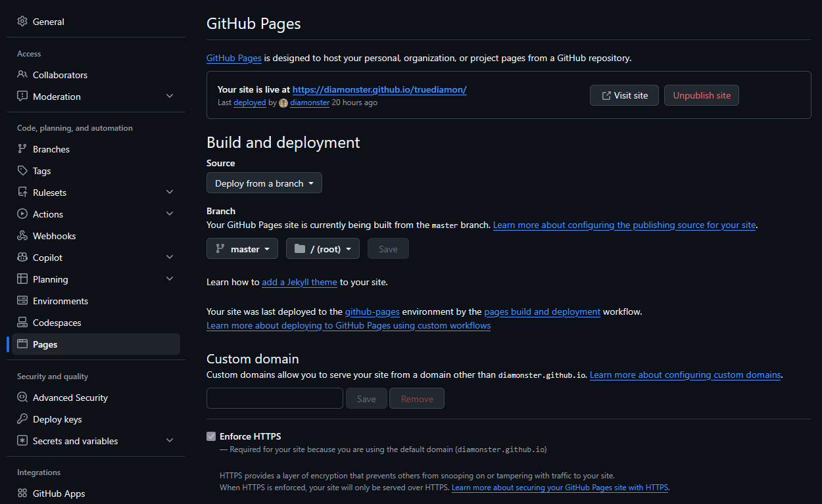Click the GitHub Apps grid icon

(22, 493)
